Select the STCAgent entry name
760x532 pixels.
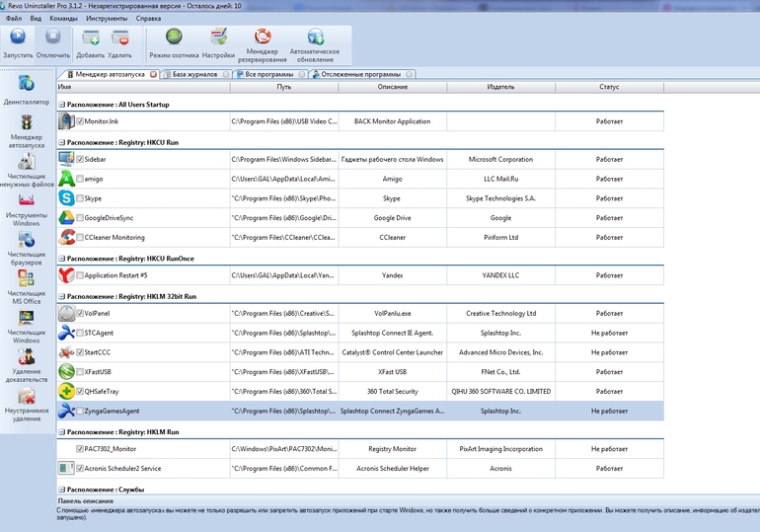(99, 333)
